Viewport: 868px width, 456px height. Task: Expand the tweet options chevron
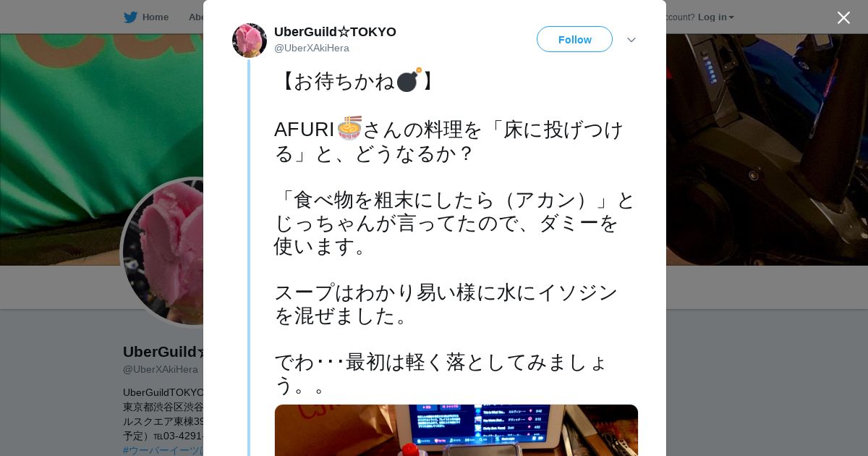[631, 40]
